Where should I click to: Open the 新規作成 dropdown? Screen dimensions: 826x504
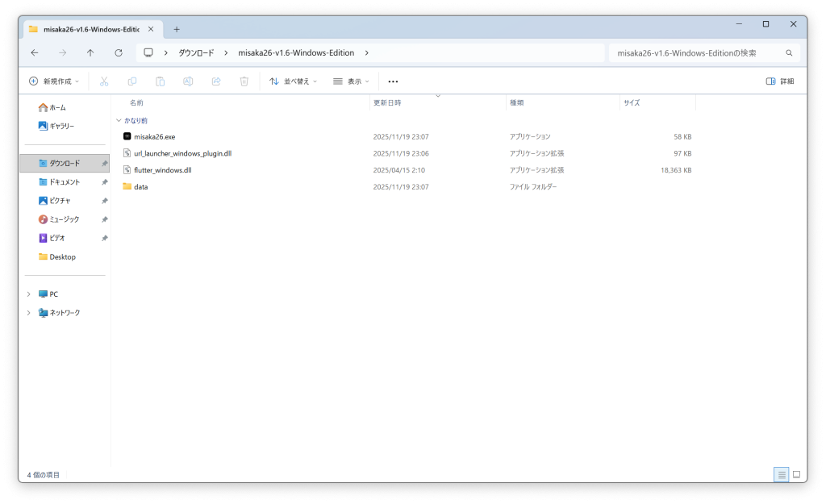54,81
